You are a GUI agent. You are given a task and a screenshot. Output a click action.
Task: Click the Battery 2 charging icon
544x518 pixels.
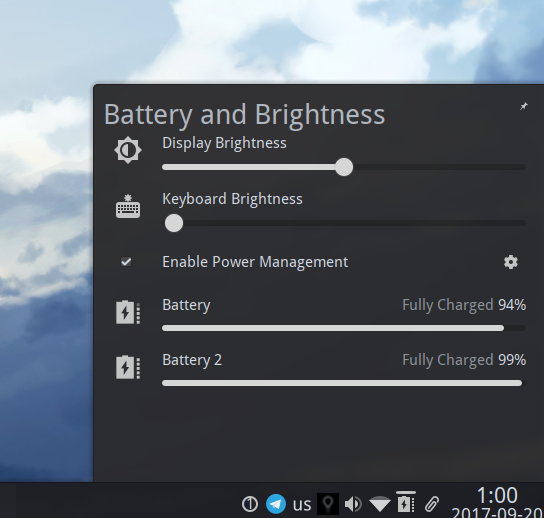click(x=128, y=367)
